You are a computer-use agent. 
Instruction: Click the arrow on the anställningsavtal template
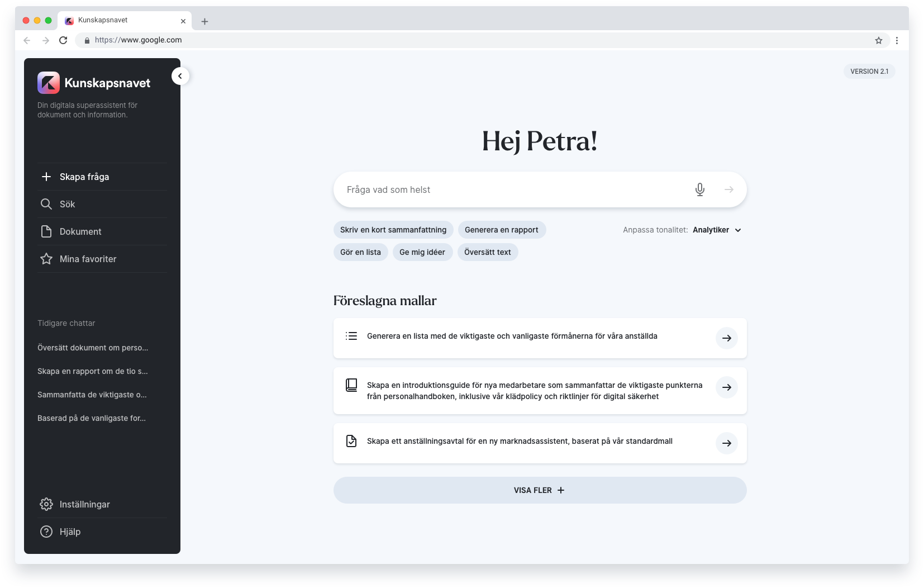coord(727,443)
